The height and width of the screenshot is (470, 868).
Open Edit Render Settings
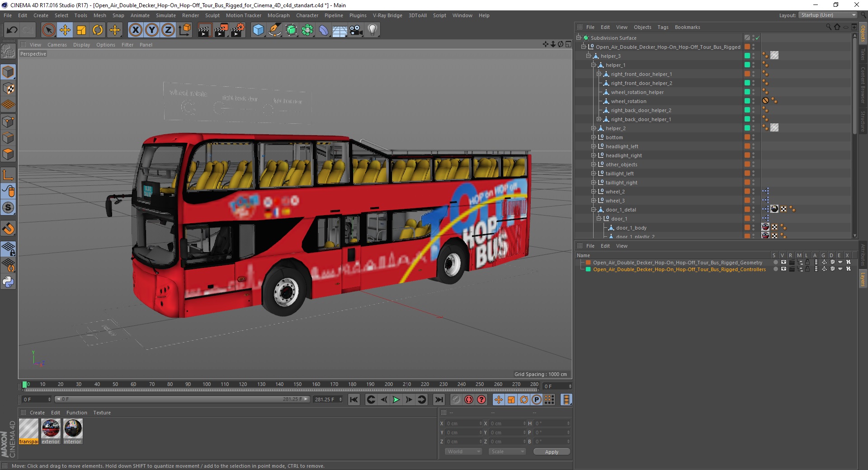(238, 30)
